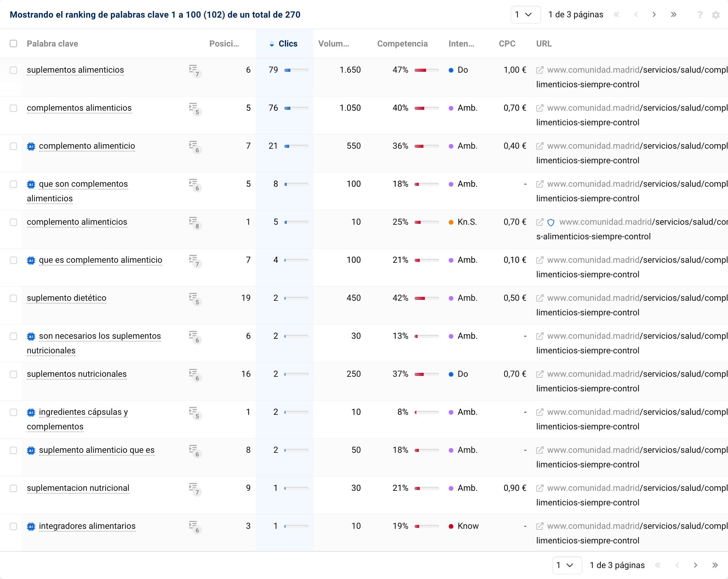Click the clicks bar for suplementos alimenticios
Screen dimensions: 728x579
click(296, 70)
